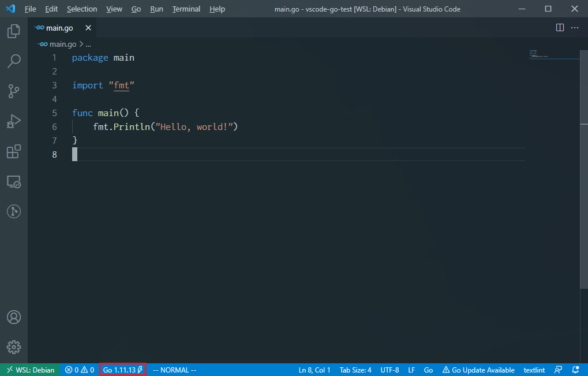
Task: Show notifications via the bell icon
Action: tap(575, 370)
